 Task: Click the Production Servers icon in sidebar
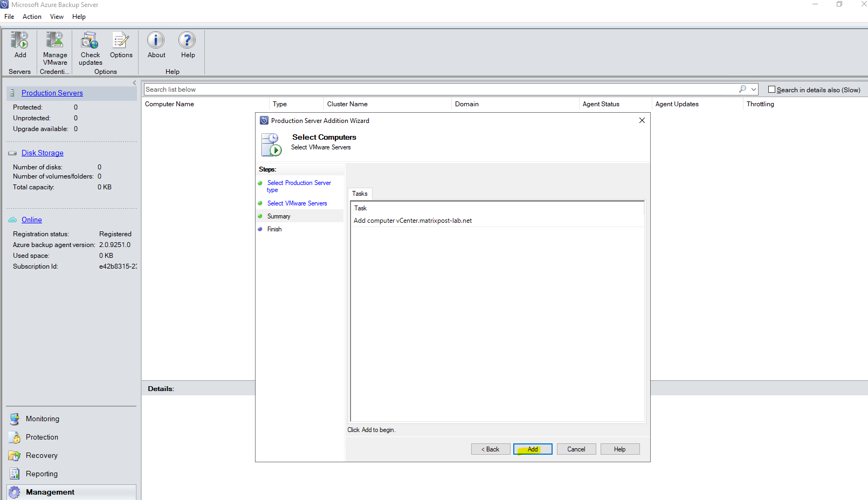click(12, 93)
